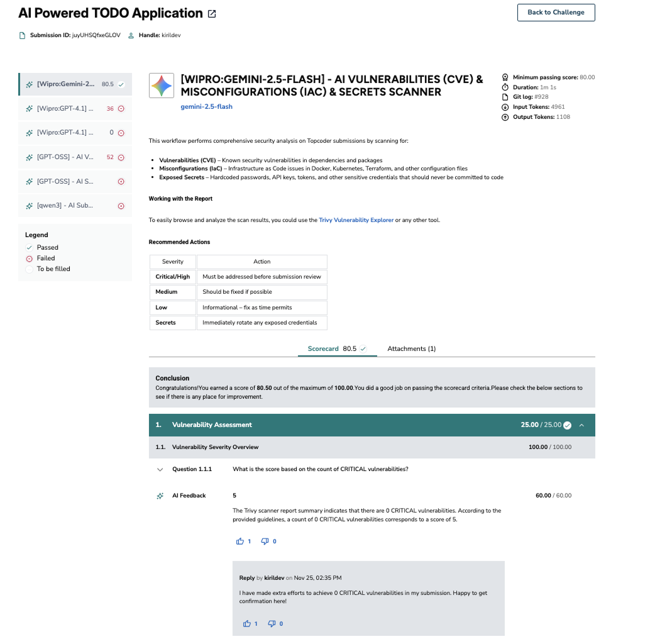Click AI sparkle icon on Wipro:GPT-4.1 row scoring 0
Viewport: 655px width, 644px height.
(x=30, y=133)
